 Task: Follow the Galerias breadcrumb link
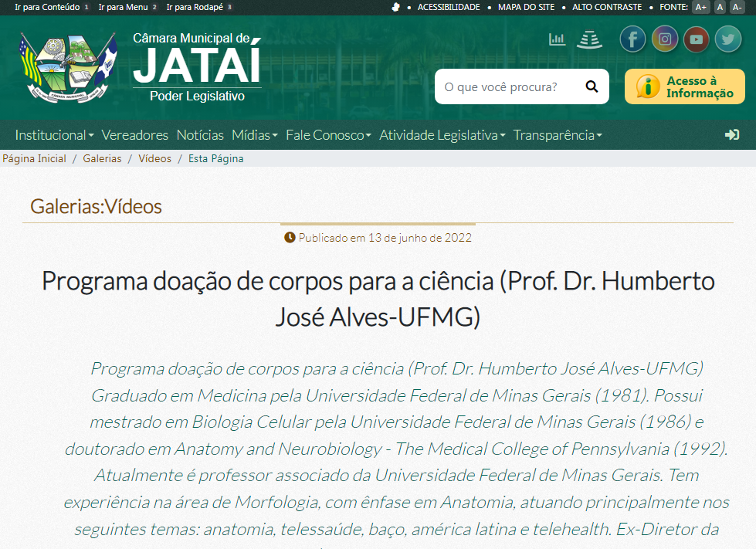coord(102,158)
